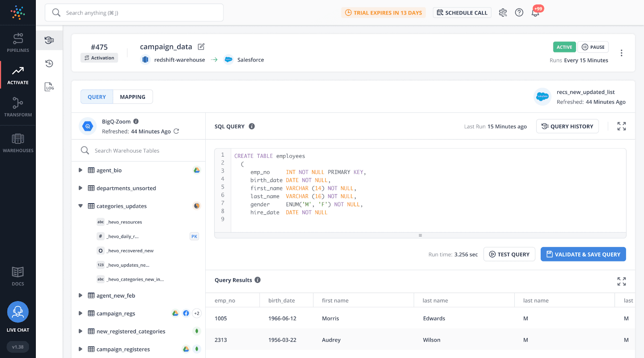Click Validate & Save Query
The image size is (644, 358).
click(583, 254)
